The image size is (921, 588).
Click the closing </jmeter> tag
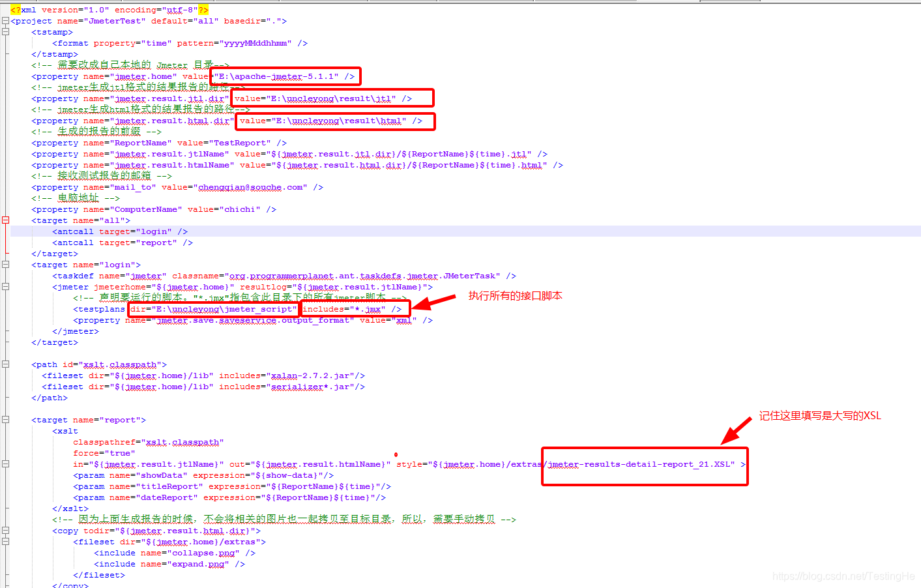[x=76, y=331]
